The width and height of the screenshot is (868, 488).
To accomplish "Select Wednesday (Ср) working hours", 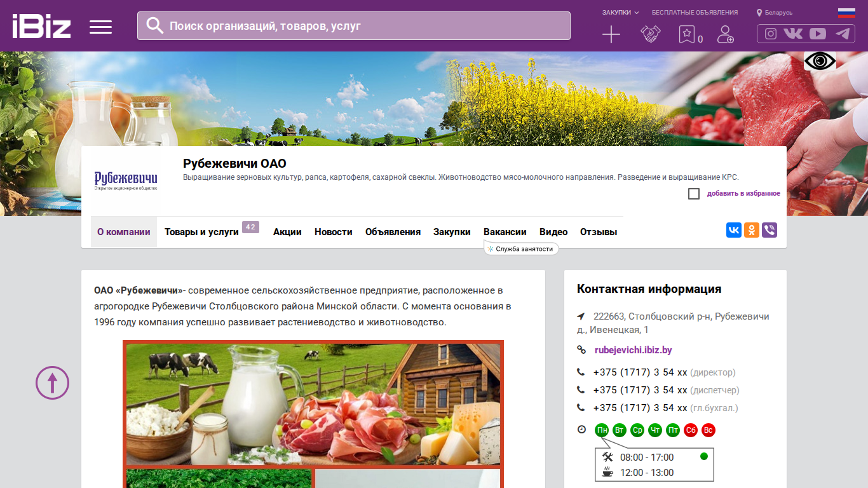I will point(637,430).
